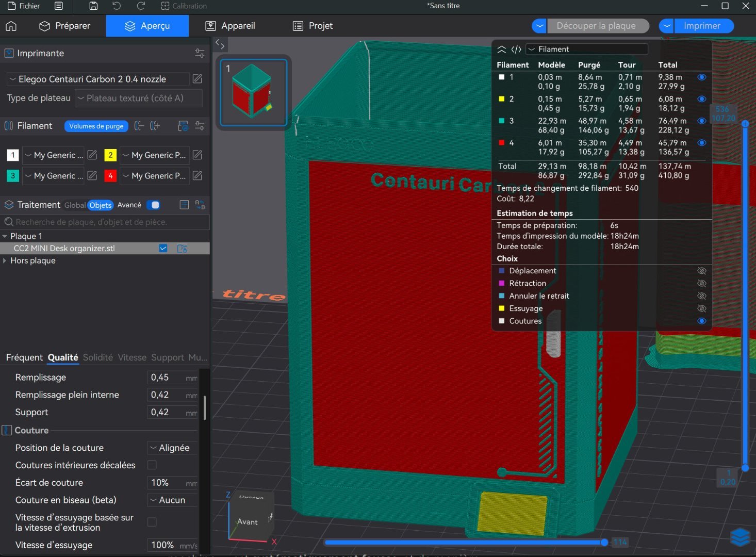Click the remove filament icon
The width and height of the screenshot is (756, 557).
[x=139, y=126]
